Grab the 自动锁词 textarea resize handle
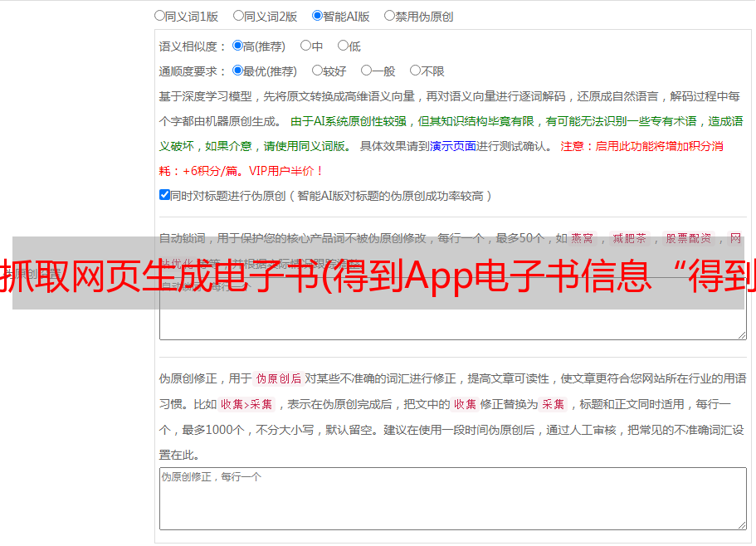 pos(741,334)
